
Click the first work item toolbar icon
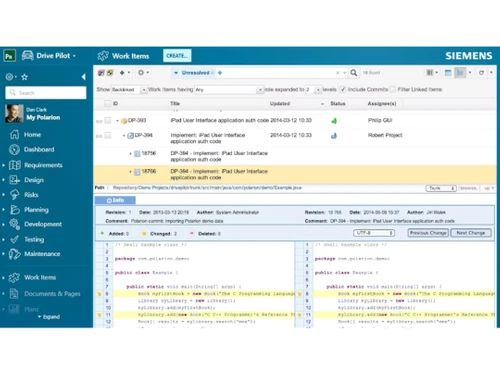pos(101,73)
